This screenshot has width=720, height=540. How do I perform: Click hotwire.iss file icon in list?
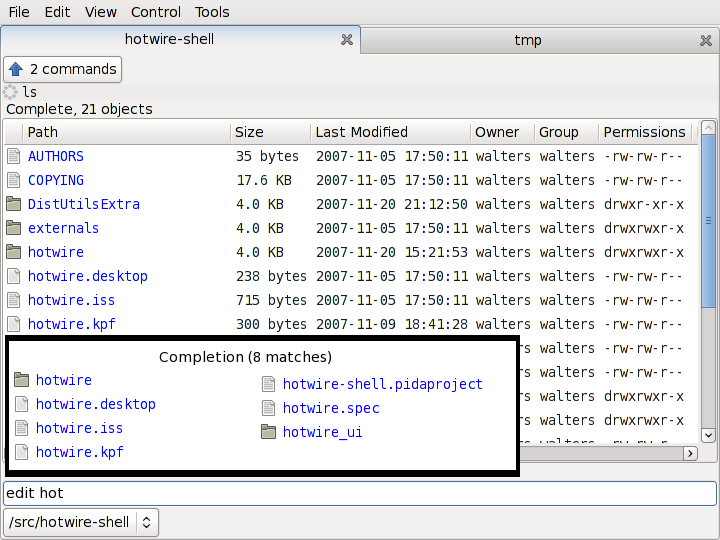(14, 300)
